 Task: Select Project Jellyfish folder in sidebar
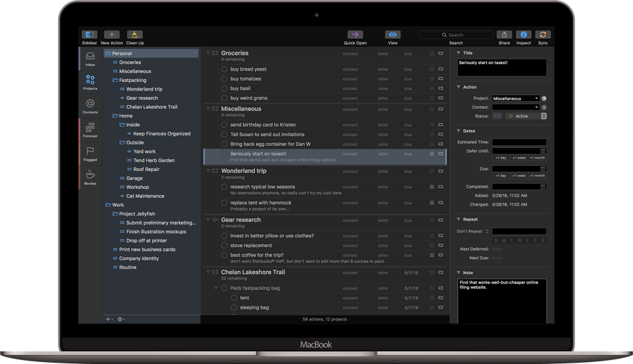[x=137, y=214]
